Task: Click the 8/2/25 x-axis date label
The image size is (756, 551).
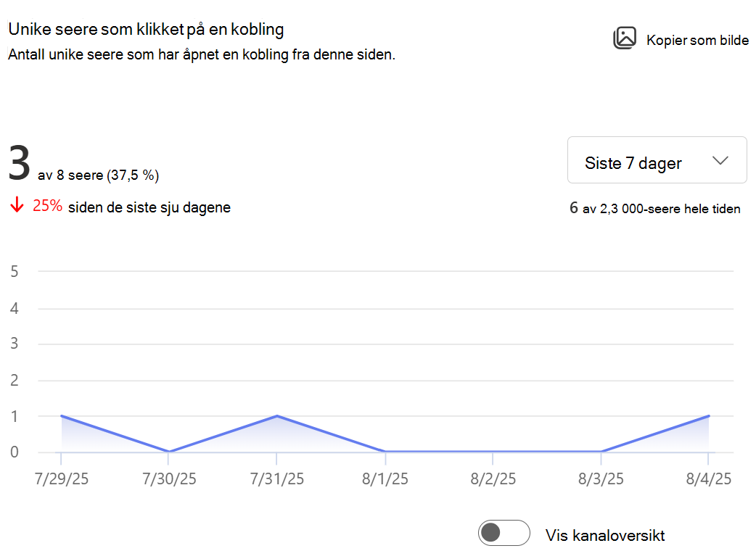Action: coord(493,478)
